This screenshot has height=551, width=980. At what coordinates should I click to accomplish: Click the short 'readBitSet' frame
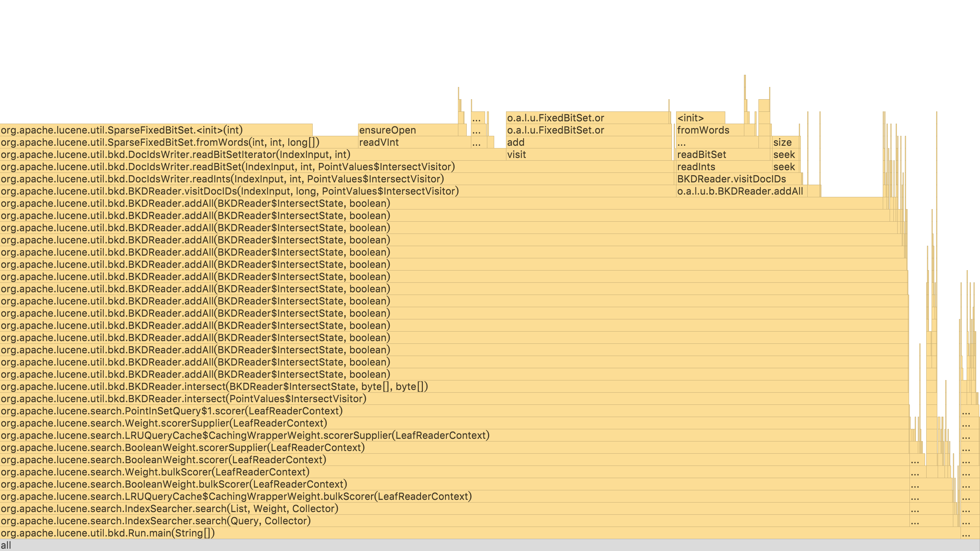tap(724, 155)
